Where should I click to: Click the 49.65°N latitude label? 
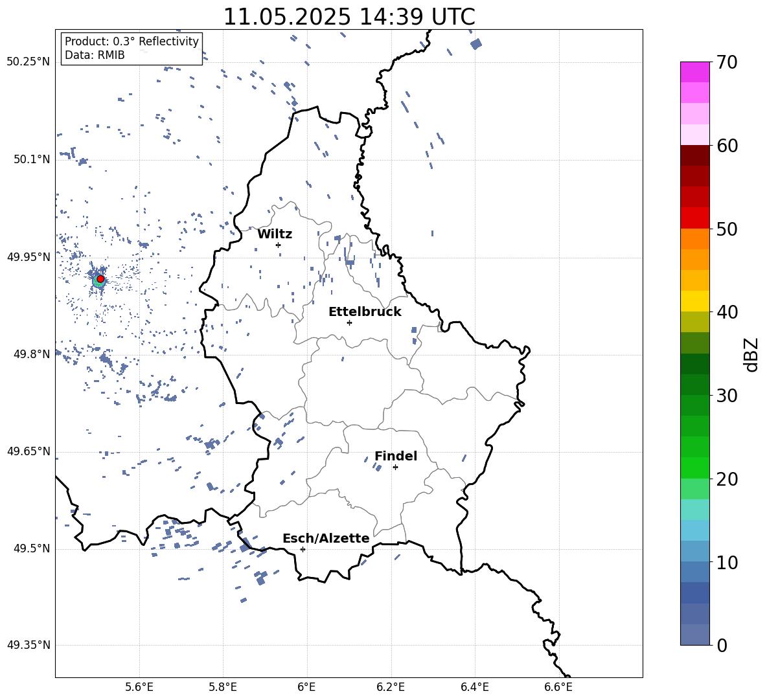coord(29,451)
